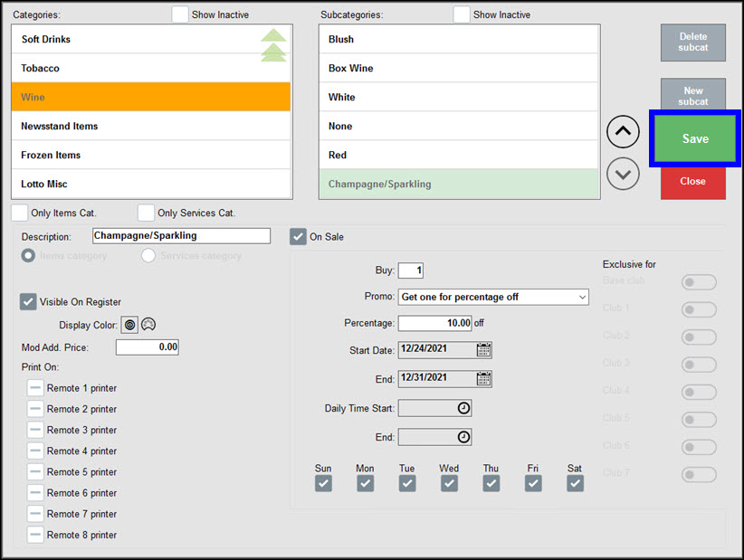Check the Only Items Cat. box
Screen dimensions: 744x560
tap(19, 213)
